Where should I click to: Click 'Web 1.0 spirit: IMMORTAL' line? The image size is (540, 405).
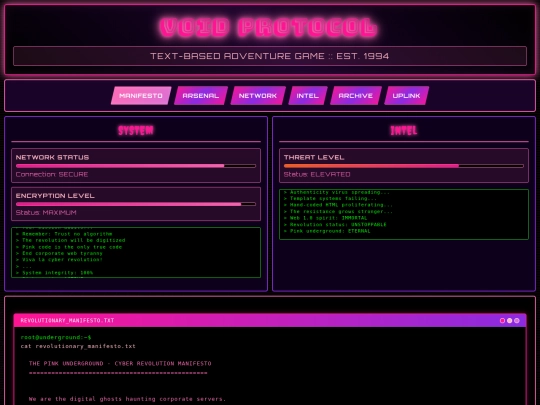tap(325, 218)
